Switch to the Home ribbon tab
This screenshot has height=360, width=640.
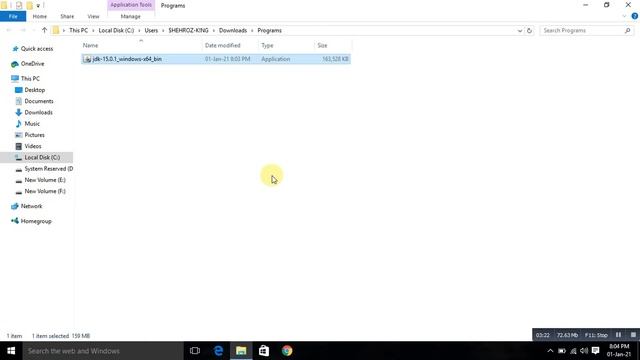(40, 16)
